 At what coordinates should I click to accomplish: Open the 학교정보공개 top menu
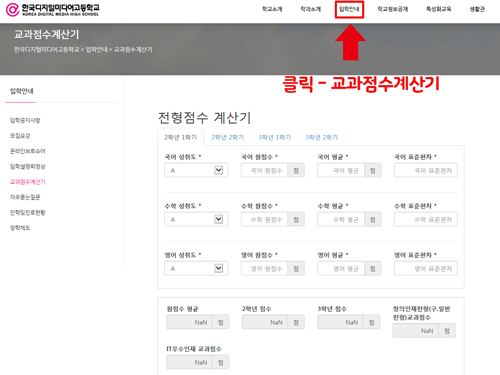point(393,9)
